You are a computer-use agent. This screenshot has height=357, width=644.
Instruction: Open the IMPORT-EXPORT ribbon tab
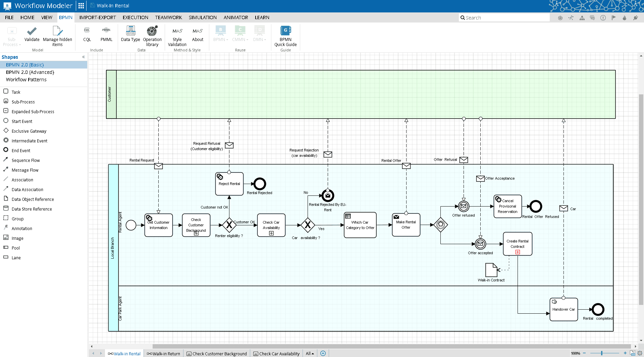coord(98,17)
